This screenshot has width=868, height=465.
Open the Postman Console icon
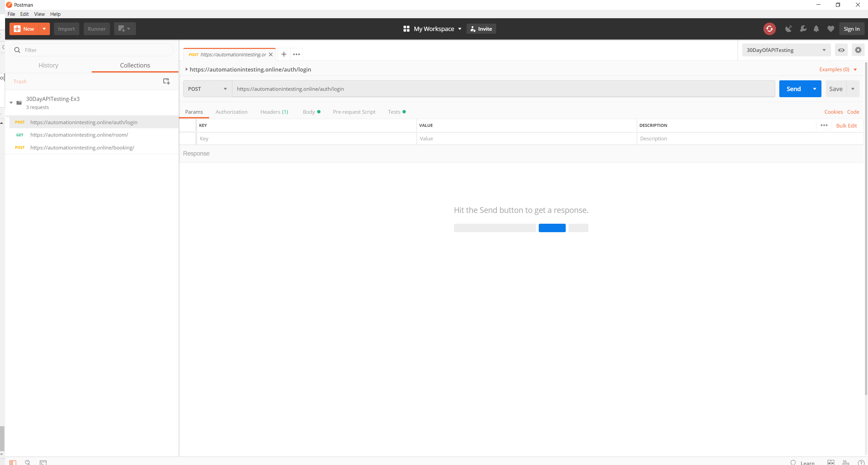(43, 462)
